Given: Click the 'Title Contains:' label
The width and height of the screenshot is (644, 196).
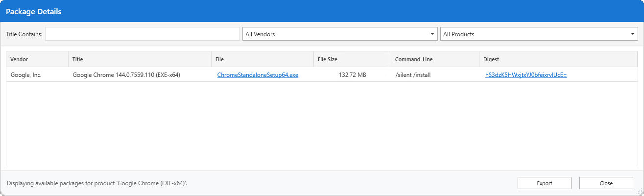Looking at the screenshot, I should (24, 34).
